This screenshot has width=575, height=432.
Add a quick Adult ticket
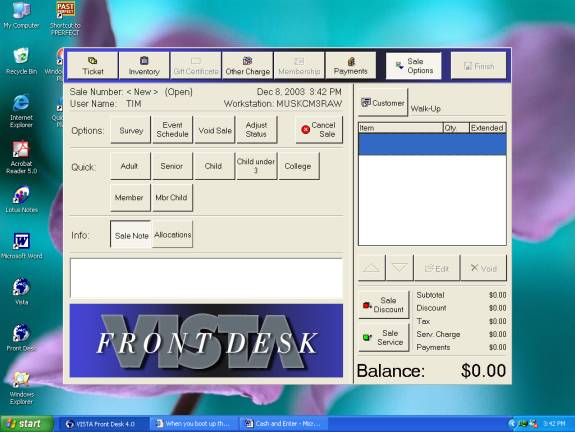tap(130, 166)
